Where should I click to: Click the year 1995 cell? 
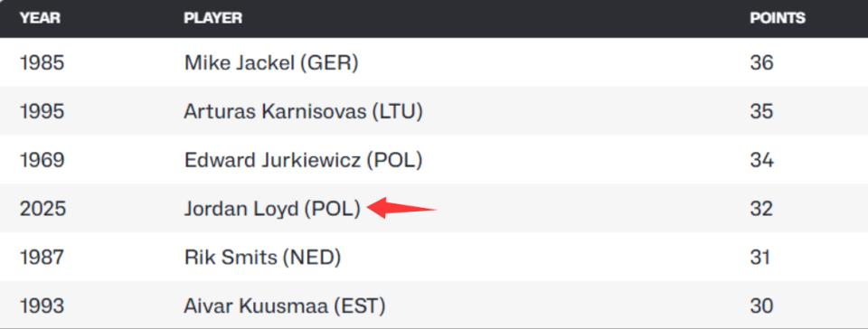[42, 112]
